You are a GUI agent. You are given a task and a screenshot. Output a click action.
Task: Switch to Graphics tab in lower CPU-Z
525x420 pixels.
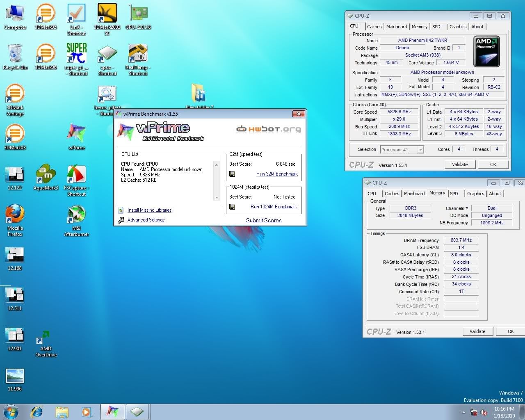[475, 194]
